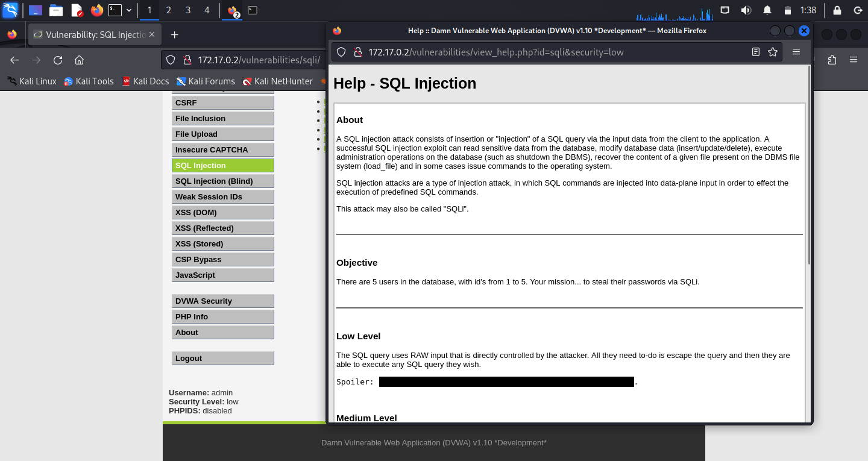Click the terminal window taskbar item
Viewport: 868px width, 461px height.
coord(253,10)
